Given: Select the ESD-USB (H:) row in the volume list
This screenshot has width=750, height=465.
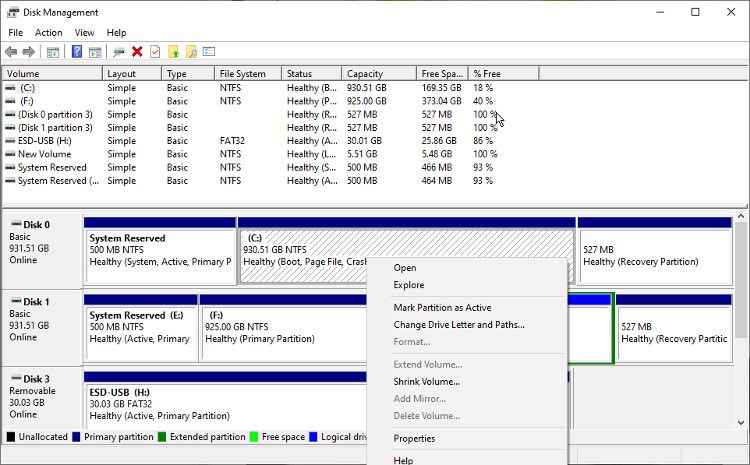Looking at the screenshot, I should pos(45,141).
